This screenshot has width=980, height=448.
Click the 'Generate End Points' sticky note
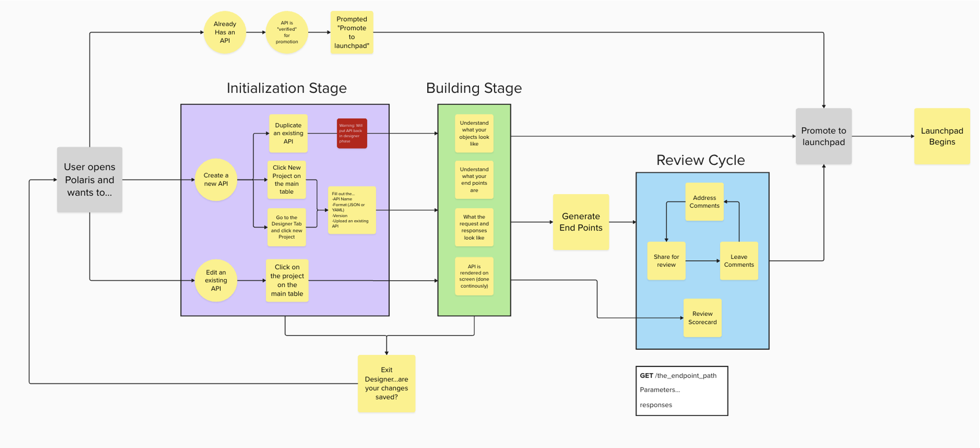point(581,222)
